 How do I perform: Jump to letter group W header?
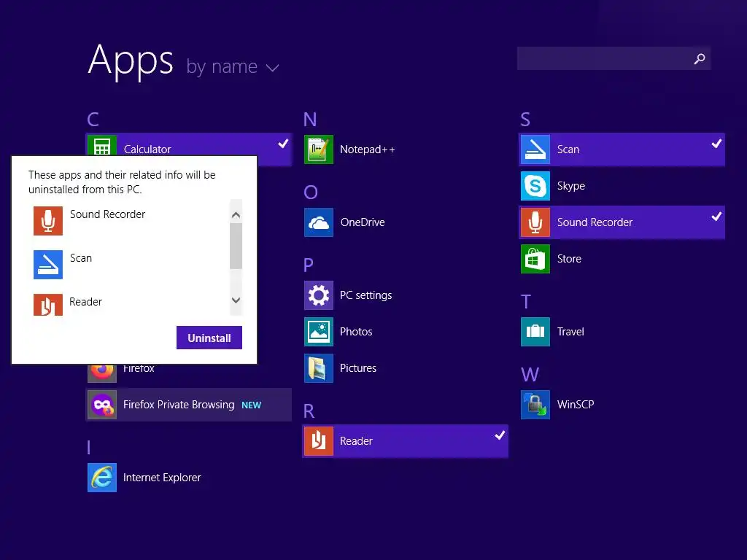[530, 374]
